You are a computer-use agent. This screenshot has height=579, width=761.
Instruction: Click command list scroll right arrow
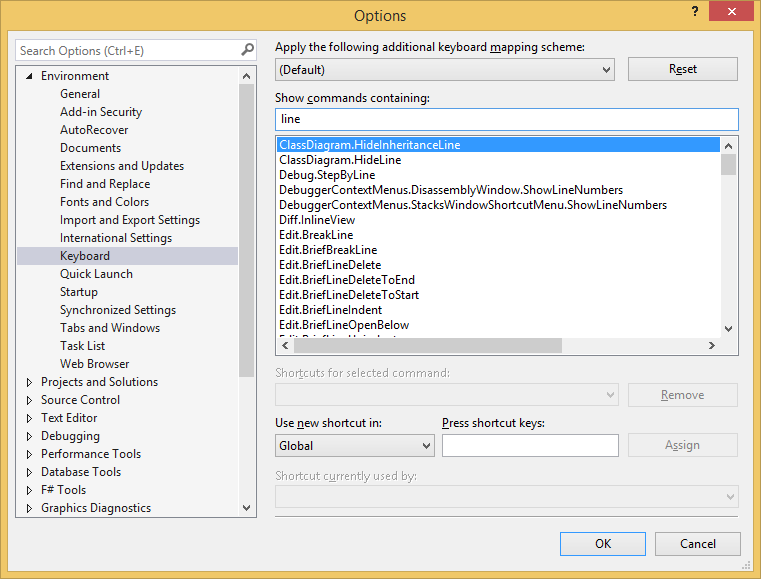[x=711, y=346]
